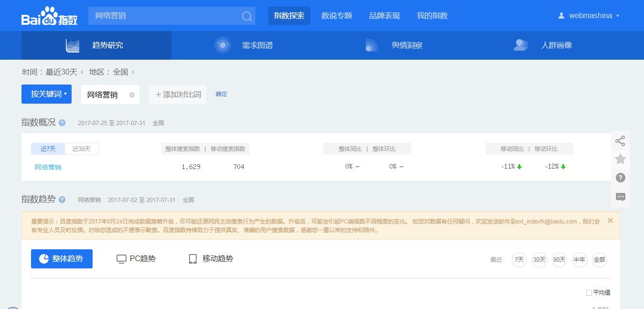Choose the 30天 range button

click(x=539, y=260)
